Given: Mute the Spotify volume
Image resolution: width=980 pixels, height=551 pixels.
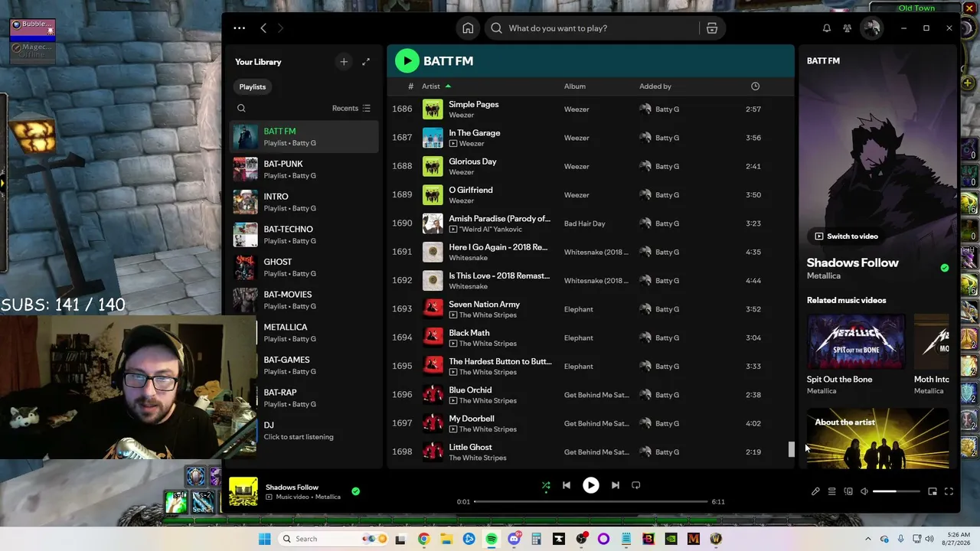Looking at the screenshot, I should click(864, 491).
